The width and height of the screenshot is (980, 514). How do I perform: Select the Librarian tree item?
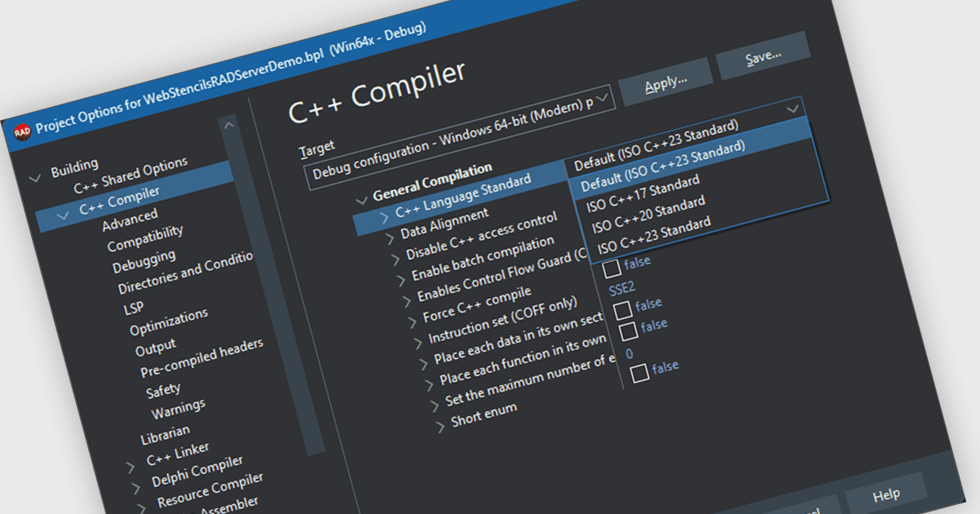[165, 434]
